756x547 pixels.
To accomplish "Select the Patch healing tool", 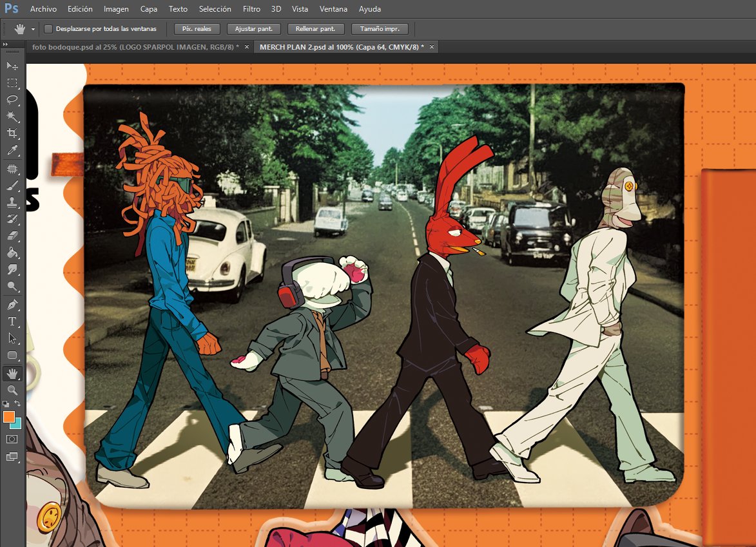I will pos(12,169).
